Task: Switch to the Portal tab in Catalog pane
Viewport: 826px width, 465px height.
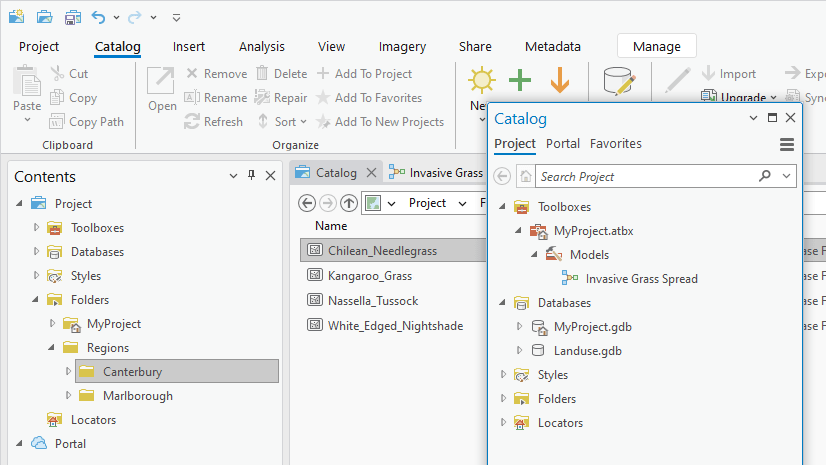Action: [563, 144]
